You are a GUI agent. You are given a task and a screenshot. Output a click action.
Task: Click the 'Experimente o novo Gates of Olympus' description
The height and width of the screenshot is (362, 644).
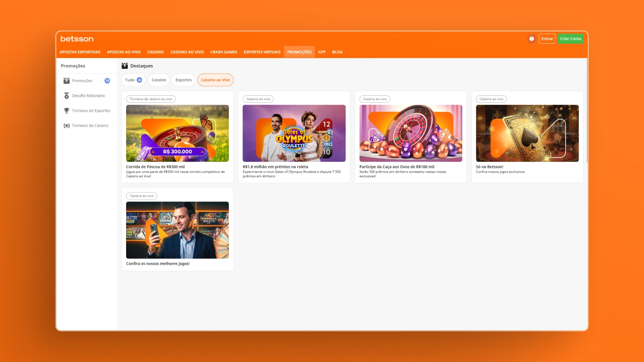tap(291, 174)
